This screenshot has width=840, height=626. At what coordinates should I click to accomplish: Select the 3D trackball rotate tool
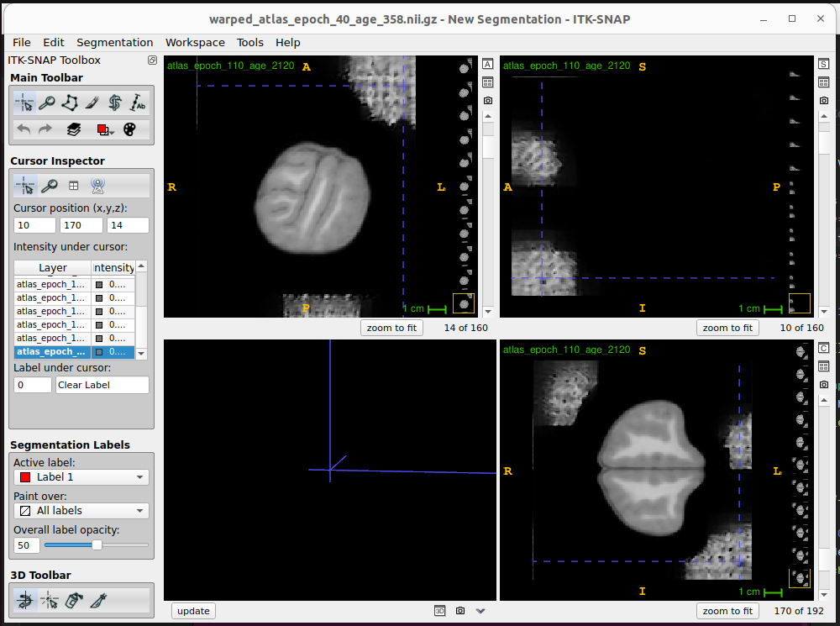[x=24, y=600]
